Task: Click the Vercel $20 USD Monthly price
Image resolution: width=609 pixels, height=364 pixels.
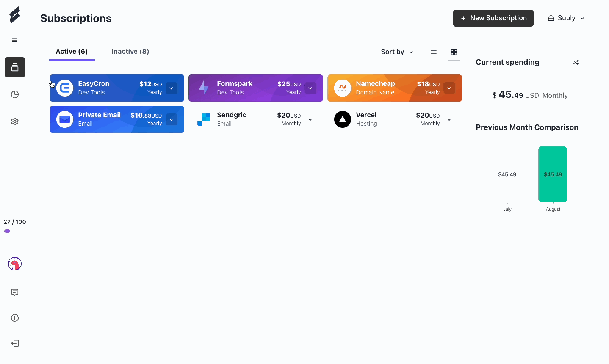Action: click(x=428, y=119)
